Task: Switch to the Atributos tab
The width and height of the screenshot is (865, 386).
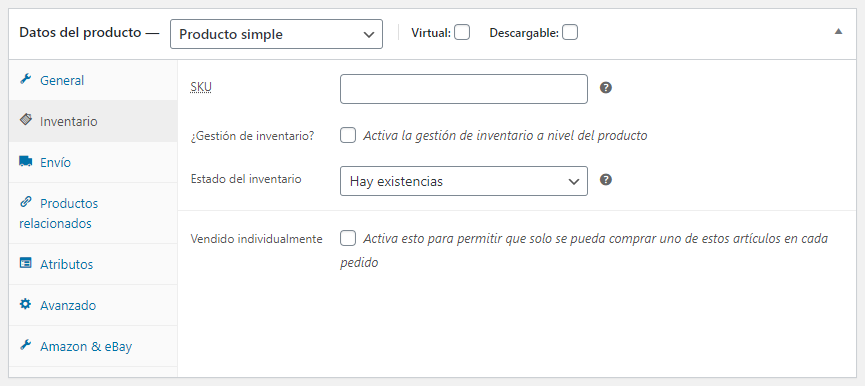Action: (93, 264)
